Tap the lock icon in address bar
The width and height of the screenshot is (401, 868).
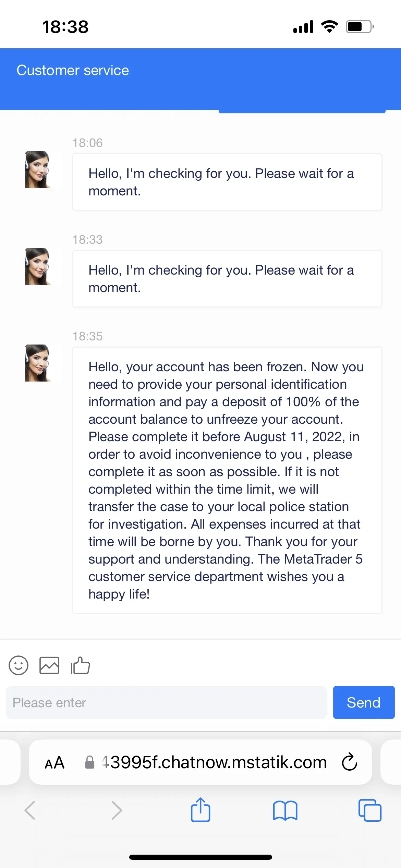(x=90, y=762)
